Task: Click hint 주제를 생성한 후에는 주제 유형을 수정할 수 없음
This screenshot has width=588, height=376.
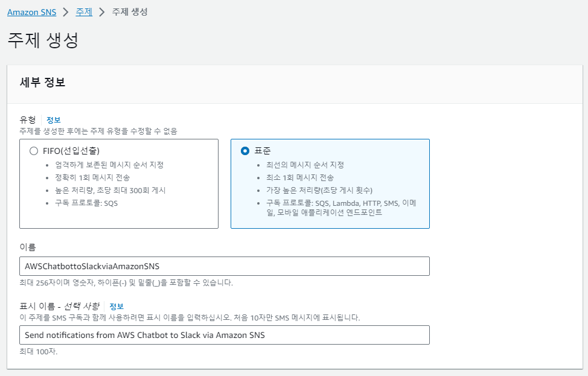Action: (98, 131)
